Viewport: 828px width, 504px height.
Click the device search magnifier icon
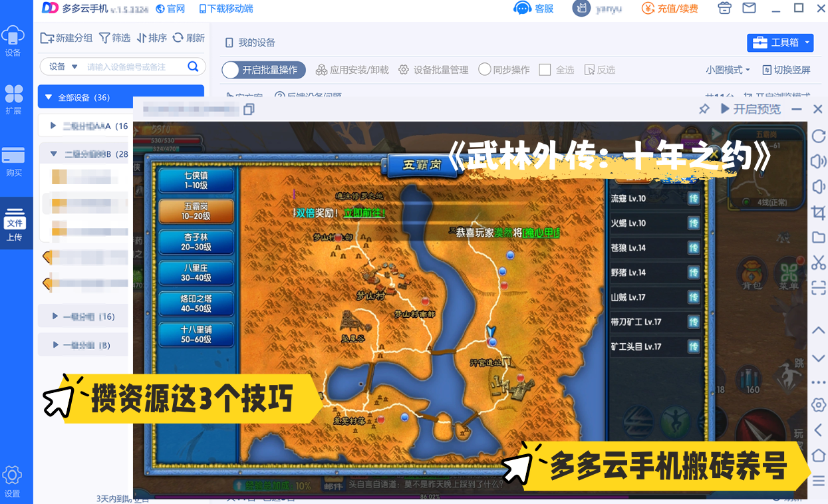[x=193, y=66]
